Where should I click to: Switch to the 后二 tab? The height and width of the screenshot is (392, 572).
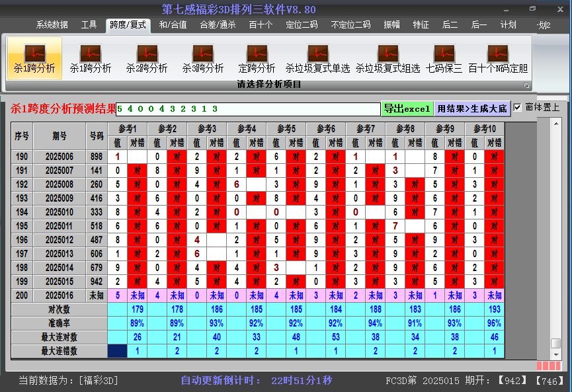450,25
